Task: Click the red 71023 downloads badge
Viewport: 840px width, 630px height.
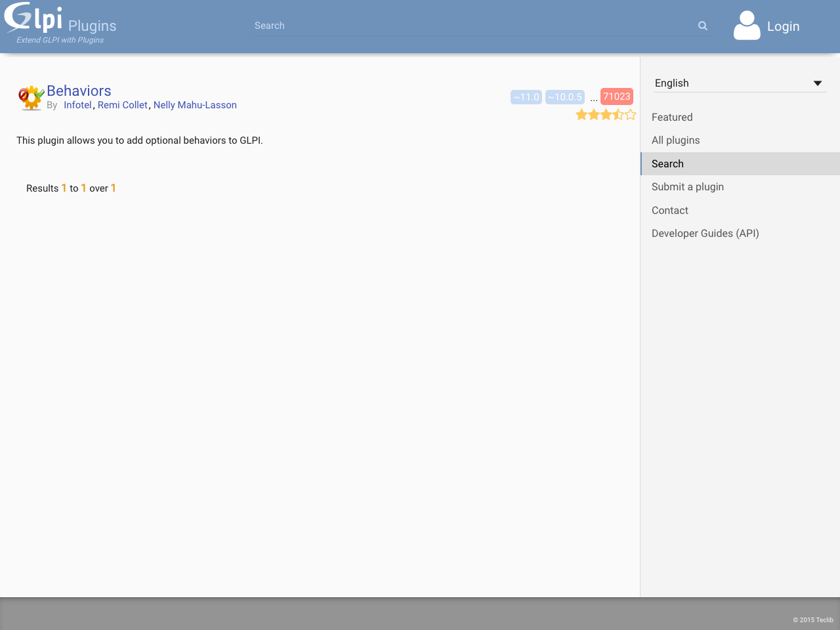Action: tap(617, 96)
